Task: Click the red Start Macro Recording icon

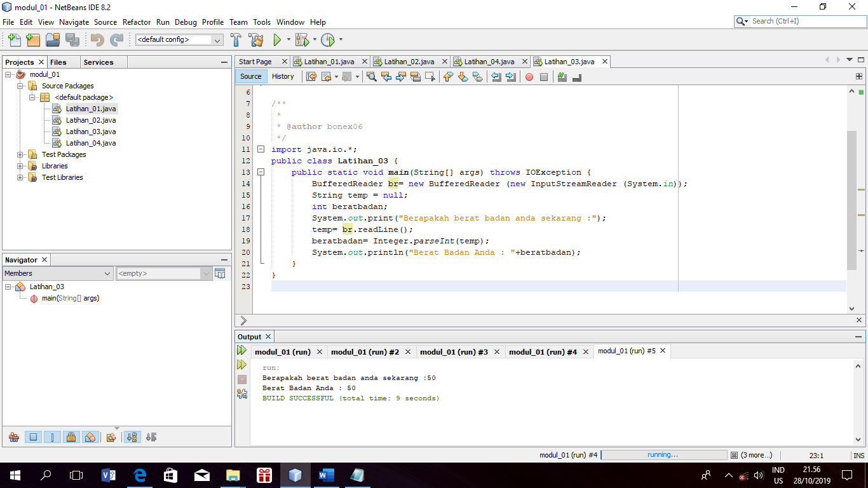Action: [x=529, y=77]
